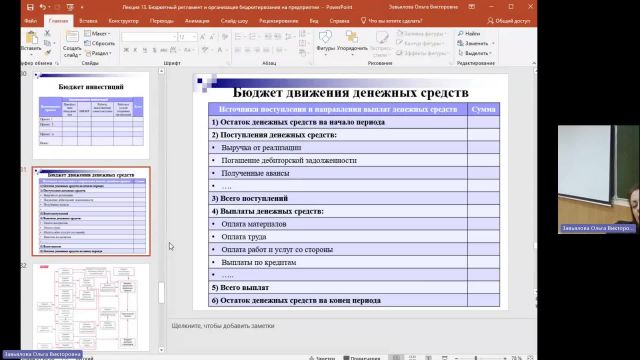Click the Создать слайд new slide icon
640x360 pixels.
pyautogui.click(x=72, y=37)
